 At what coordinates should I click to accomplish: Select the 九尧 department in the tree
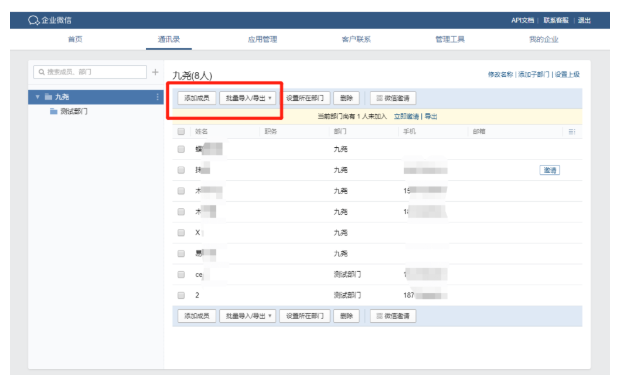(96, 97)
